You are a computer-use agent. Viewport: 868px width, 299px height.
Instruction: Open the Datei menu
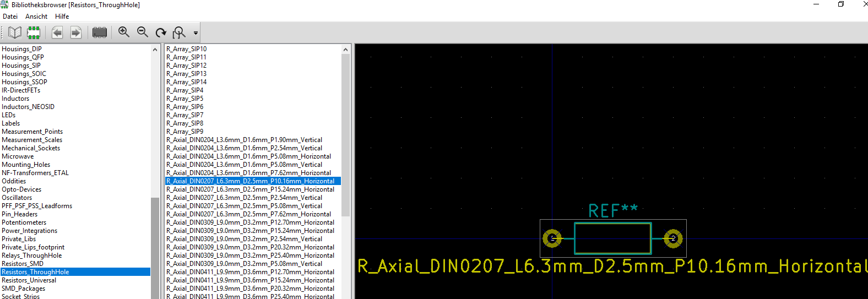[x=10, y=17]
